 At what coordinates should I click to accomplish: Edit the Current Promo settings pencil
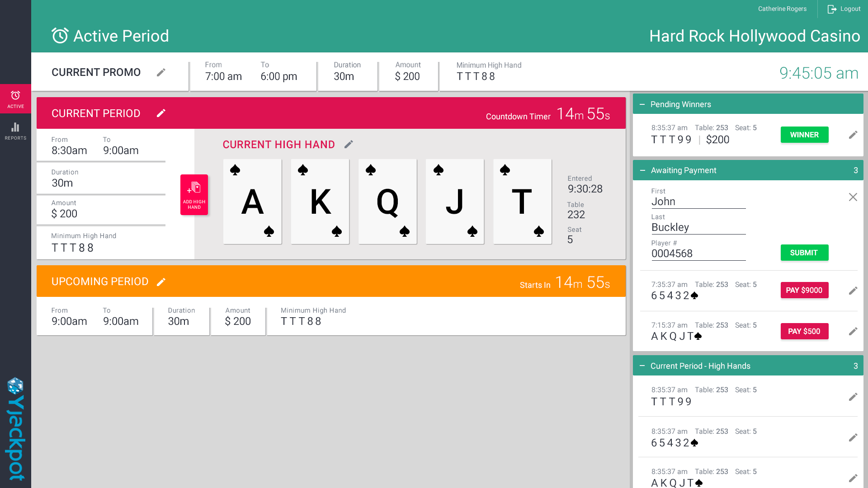161,72
